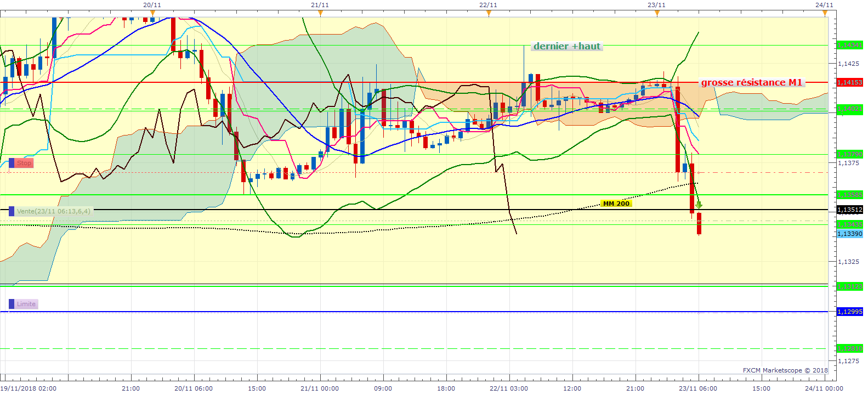Click the 19/11/2018 02:00 time axis label
This screenshot has height=395, width=868.
29,388
